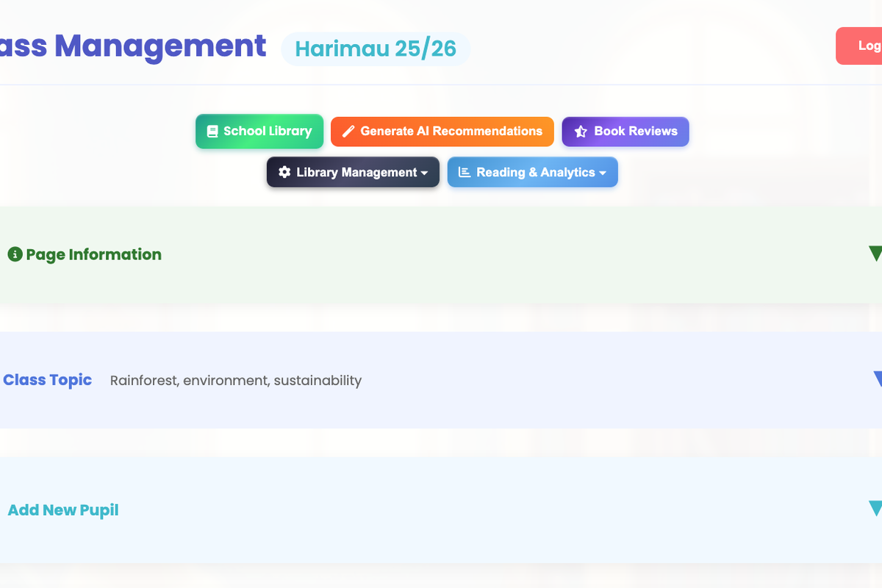Expand the Page Information section with its green triangle
The height and width of the screenshot is (588, 882).
(x=875, y=254)
